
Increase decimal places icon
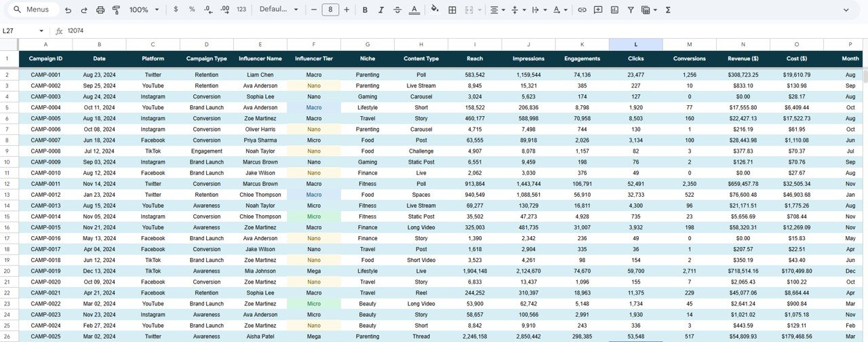[224, 10]
